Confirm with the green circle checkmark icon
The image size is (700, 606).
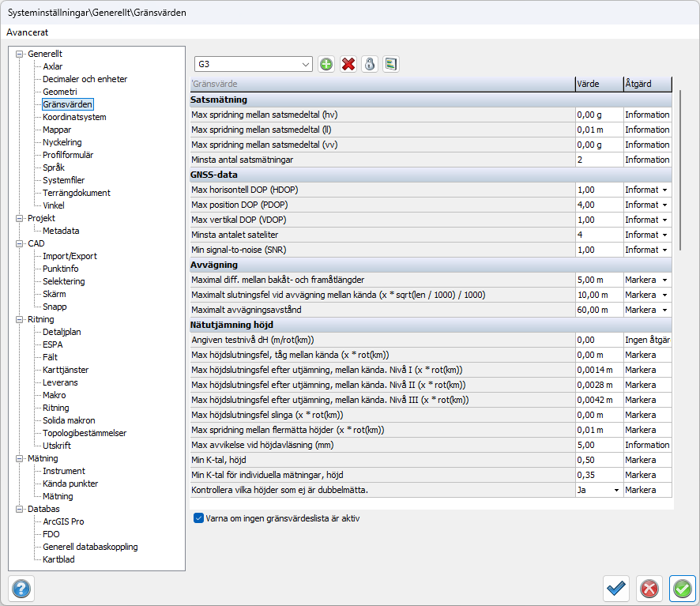coord(682,588)
